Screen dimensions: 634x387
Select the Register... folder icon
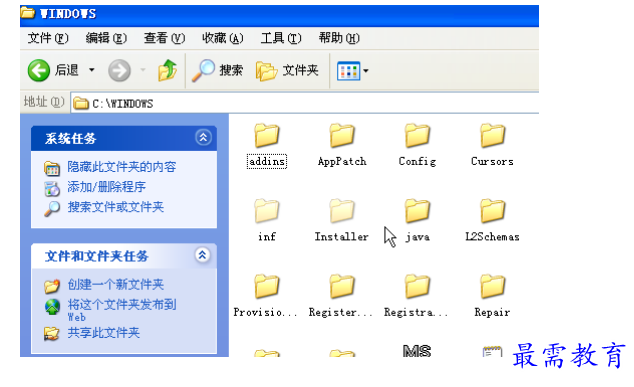point(342,286)
